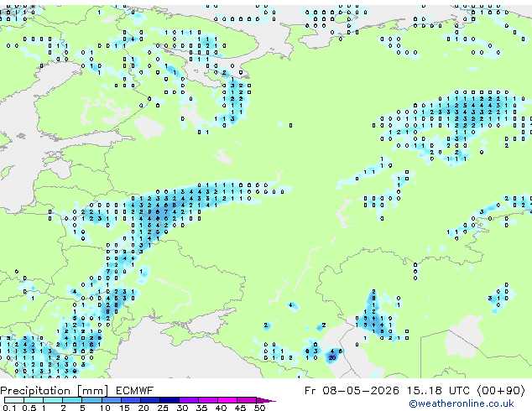Click the date 'Fr 08-05-2026' text

[x=352, y=391]
